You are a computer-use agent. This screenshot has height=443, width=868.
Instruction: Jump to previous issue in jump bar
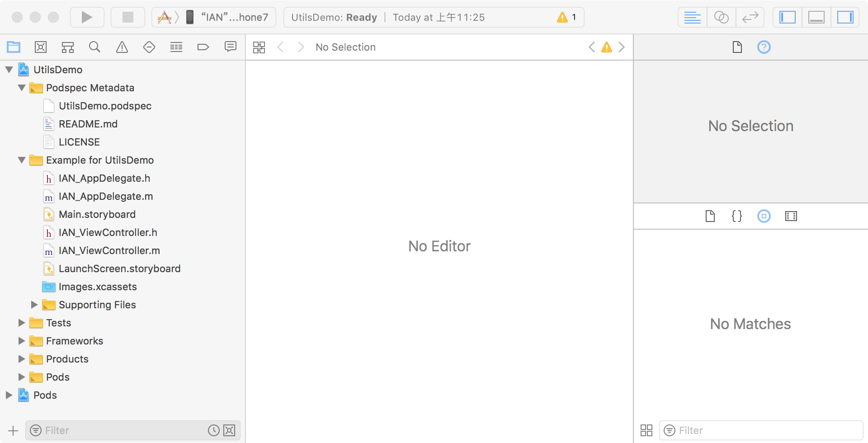[591, 47]
